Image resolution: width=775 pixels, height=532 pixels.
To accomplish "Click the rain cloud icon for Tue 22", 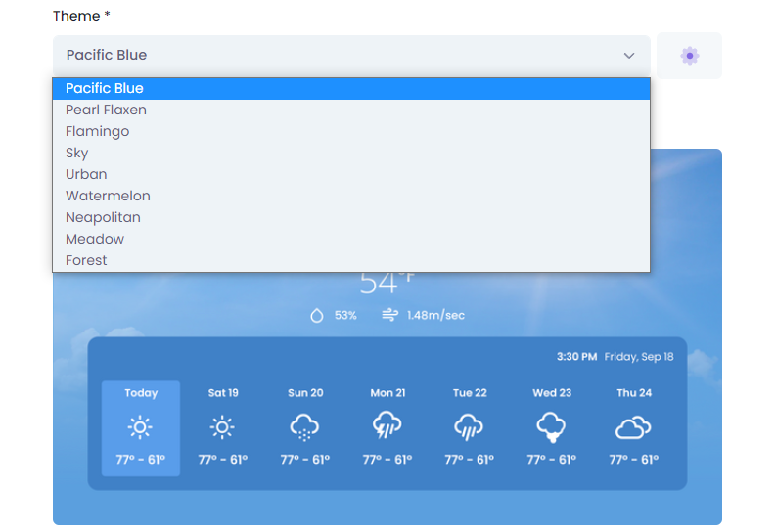I will pos(469,427).
